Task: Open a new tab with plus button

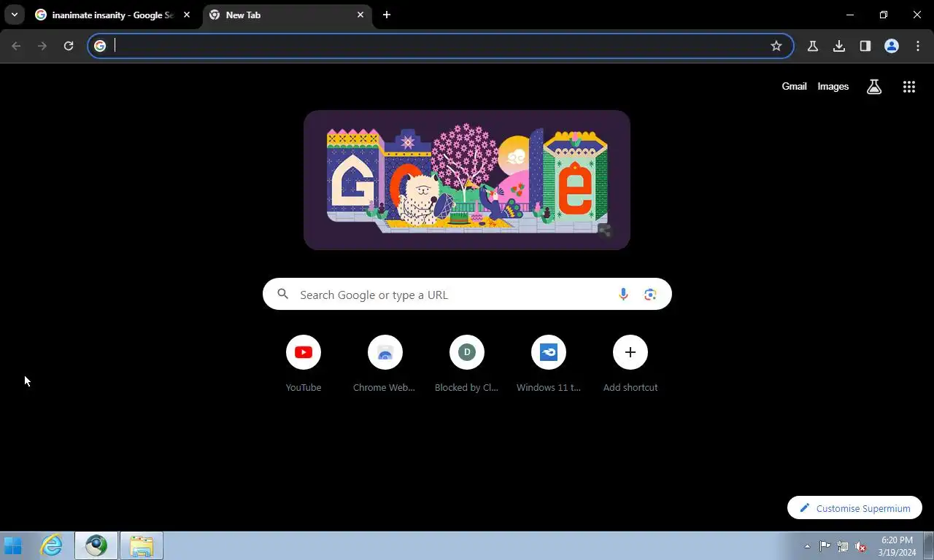Action: 387,15
